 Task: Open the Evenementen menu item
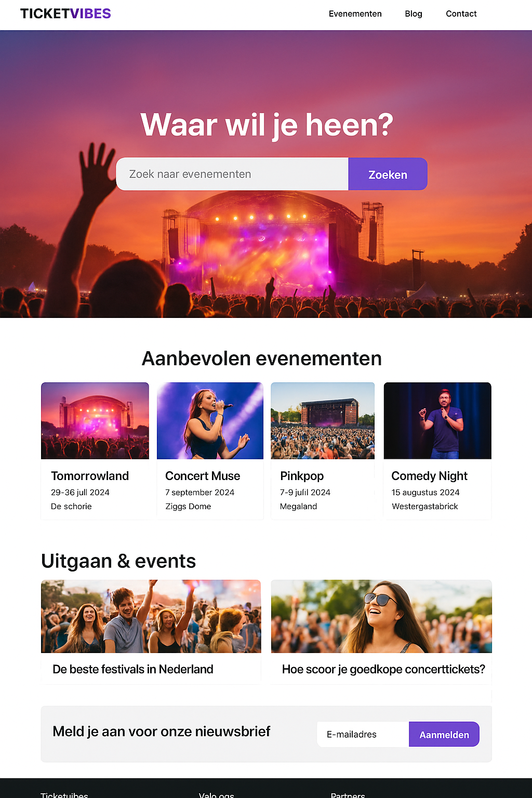click(355, 14)
